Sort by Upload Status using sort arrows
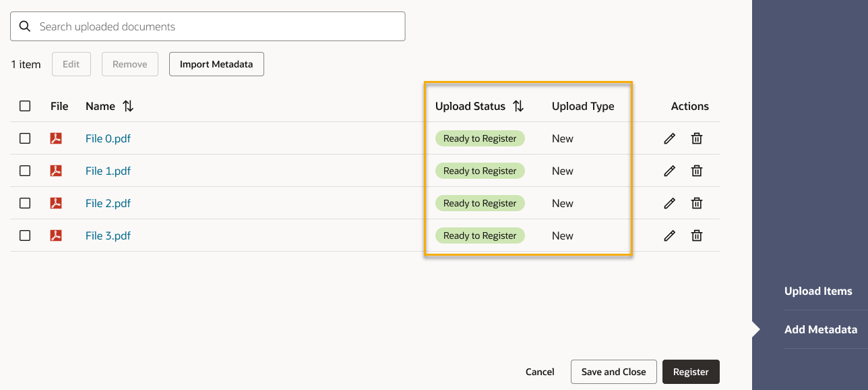The height and width of the screenshot is (390, 868). [518, 106]
